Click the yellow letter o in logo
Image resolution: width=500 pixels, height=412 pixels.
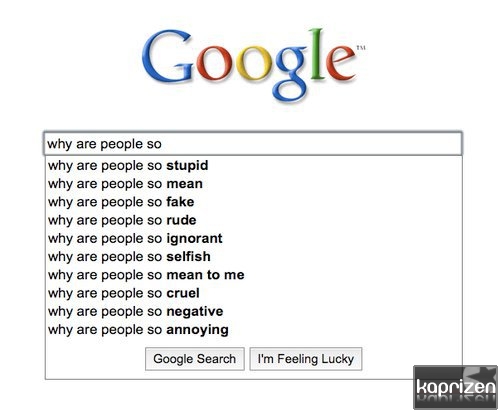pos(253,63)
